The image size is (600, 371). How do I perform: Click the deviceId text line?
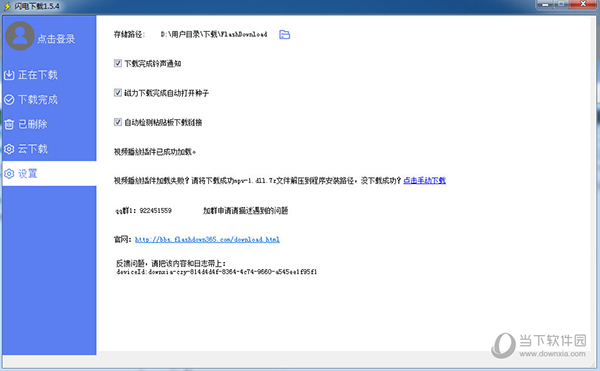pyautogui.click(x=217, y=272)
